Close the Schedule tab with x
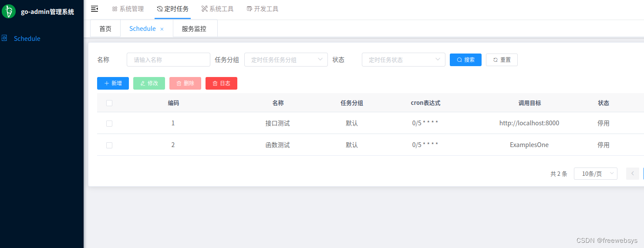This screenshot has width=644, height=248. 162,29
